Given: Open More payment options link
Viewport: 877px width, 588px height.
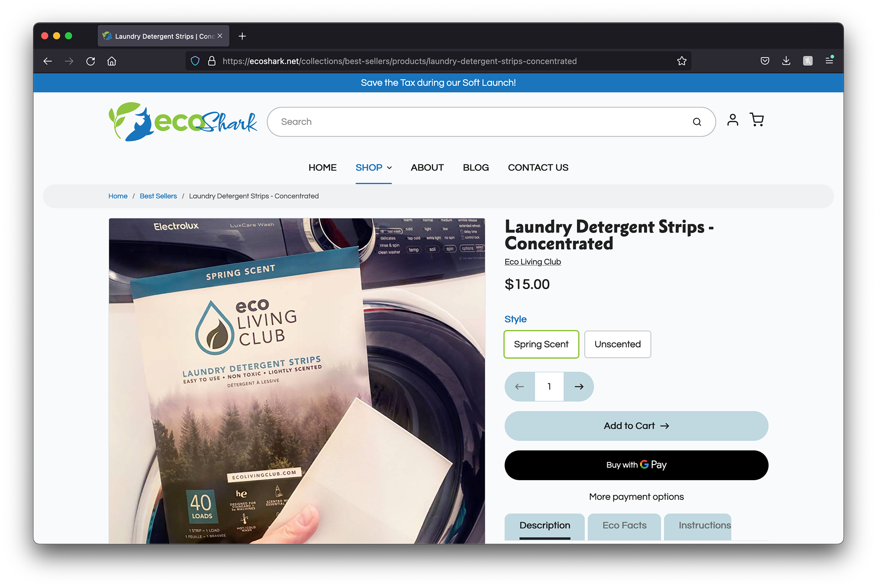Looking at the screenshot, I should coord(636,497).
